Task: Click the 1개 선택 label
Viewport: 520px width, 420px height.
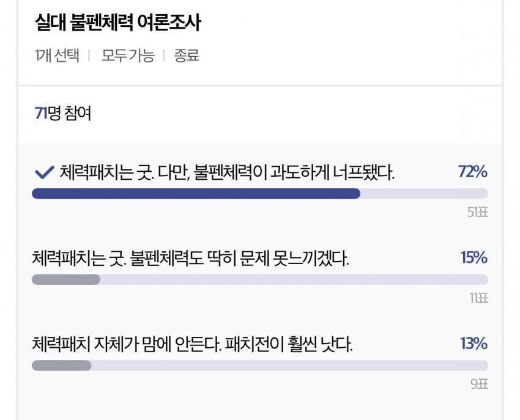Action: tap(57, 56)
